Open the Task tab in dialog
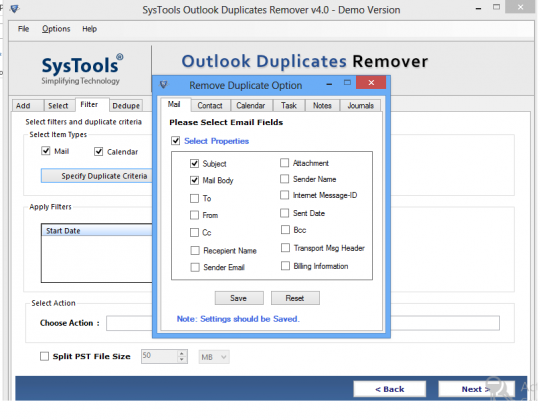Screen dimensions: 540x420 (x=289, y=105)
